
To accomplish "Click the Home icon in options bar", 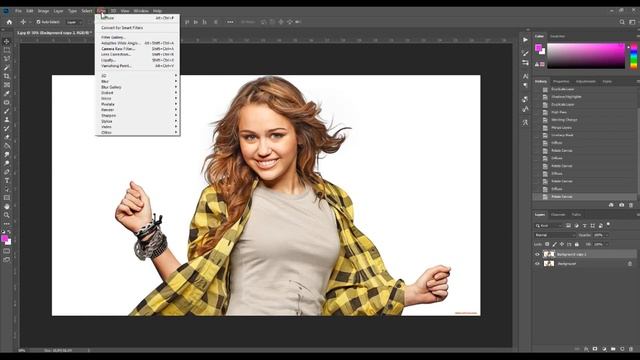I will click(x=9, y=22).
